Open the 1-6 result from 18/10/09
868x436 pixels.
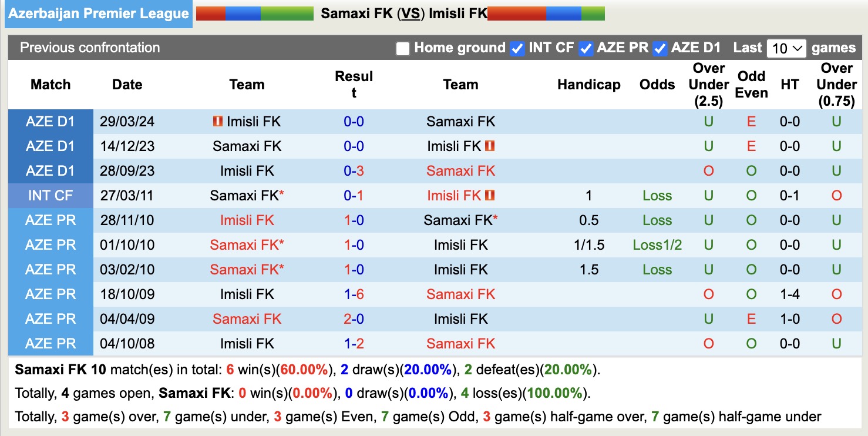point(354,294)
